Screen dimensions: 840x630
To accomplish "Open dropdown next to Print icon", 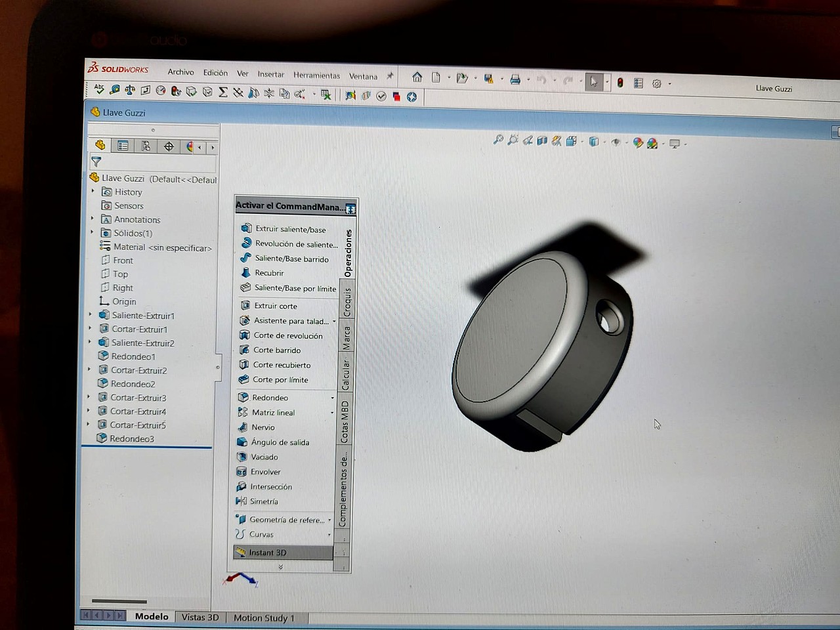I will 528,80.
